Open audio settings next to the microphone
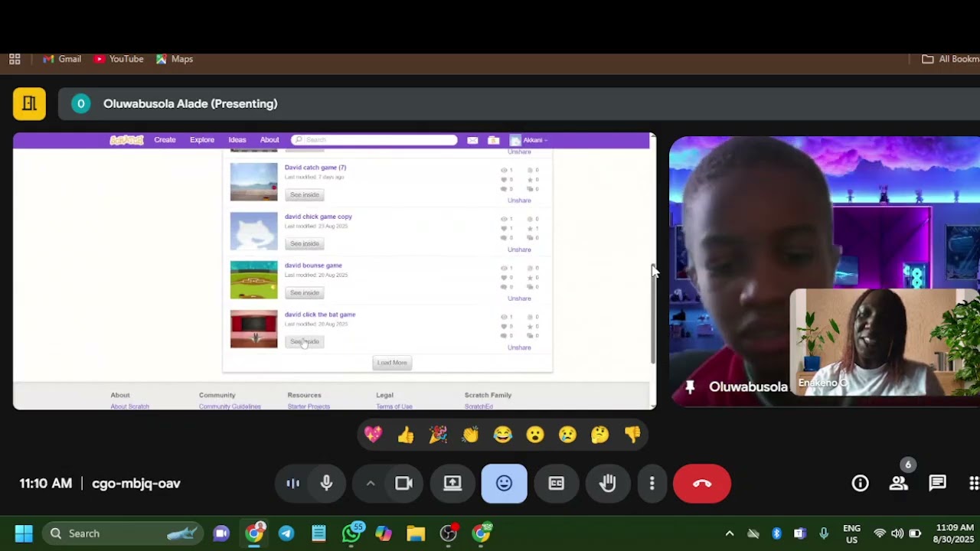Image resolution: width=980 pixels, height=551 pixels. click(292, 483)
